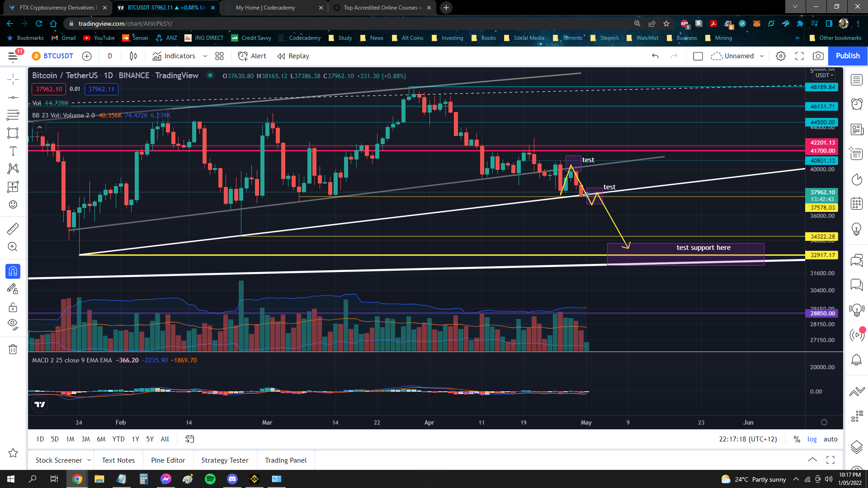Open Spotify from the Windows taskbar
This screenshot has width=868, height=488.
click(x=210, y=479)
